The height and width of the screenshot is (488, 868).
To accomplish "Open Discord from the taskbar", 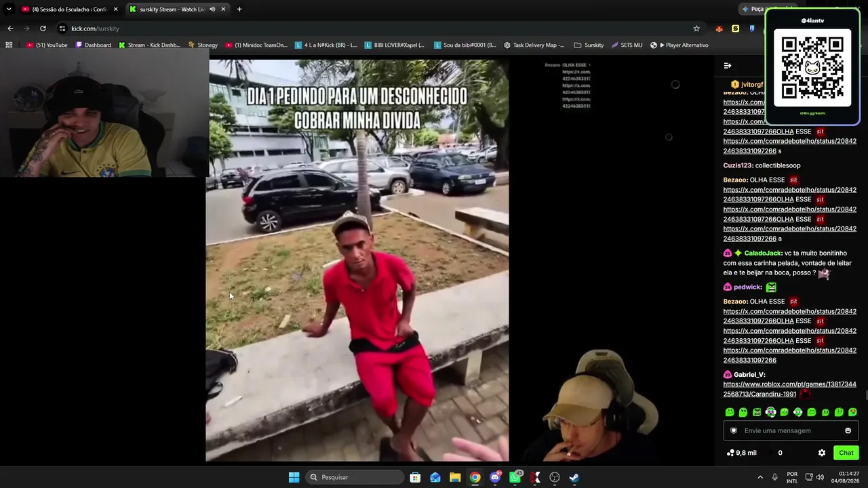I will point(495,477).
